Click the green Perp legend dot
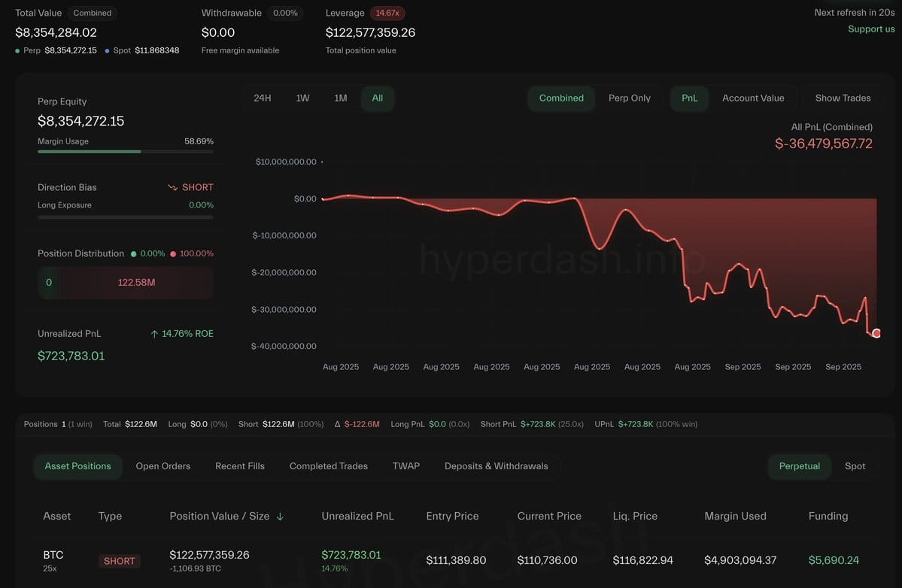The image size is (902, 588). point(17,50)
